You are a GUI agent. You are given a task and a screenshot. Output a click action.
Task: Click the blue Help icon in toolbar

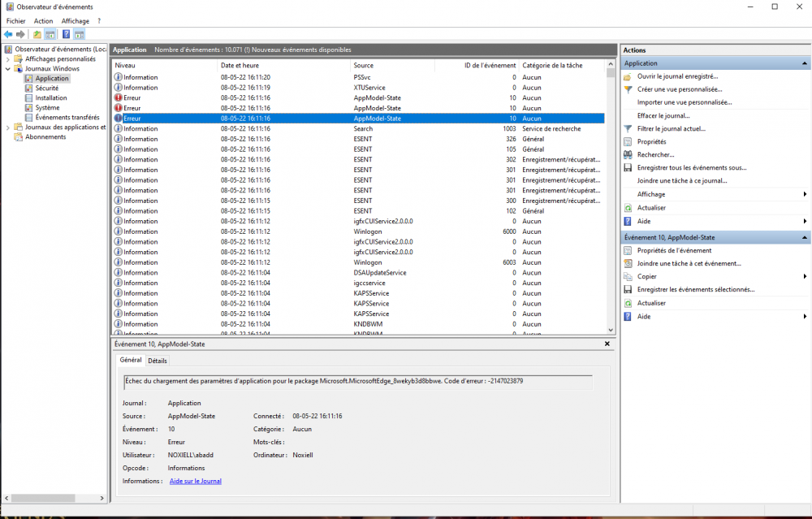click(65, 34)
